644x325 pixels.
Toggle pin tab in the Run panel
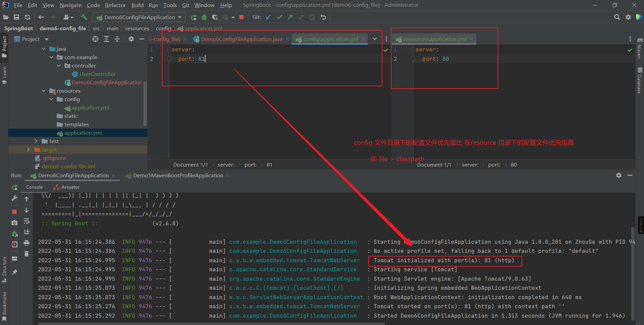14,272
